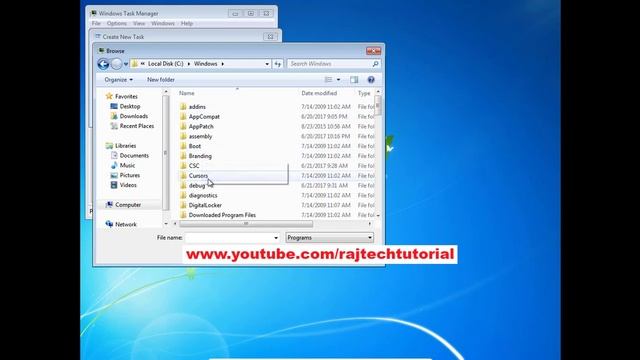This screenshot has width=640, height=360.
Task: Select the Branding folder icon
Action: click(183, 156)
